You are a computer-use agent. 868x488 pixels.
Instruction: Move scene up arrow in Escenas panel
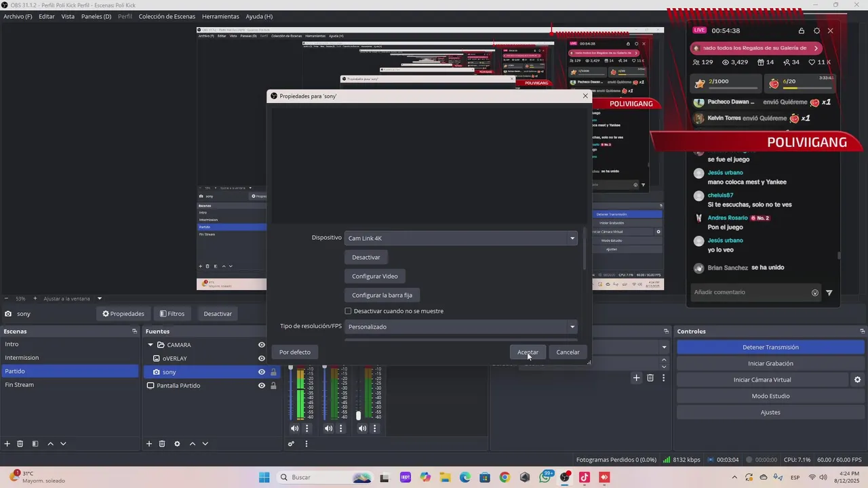[x=50, y=444]
